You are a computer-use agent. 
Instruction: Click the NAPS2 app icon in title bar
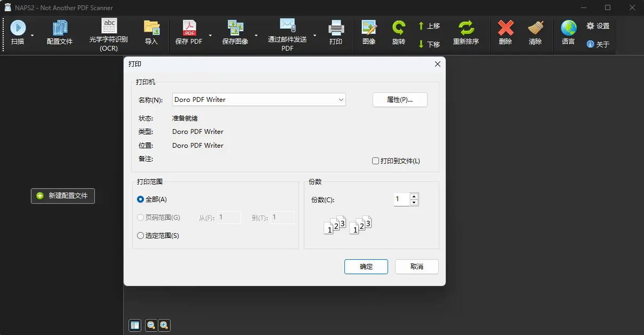(8, 7)
